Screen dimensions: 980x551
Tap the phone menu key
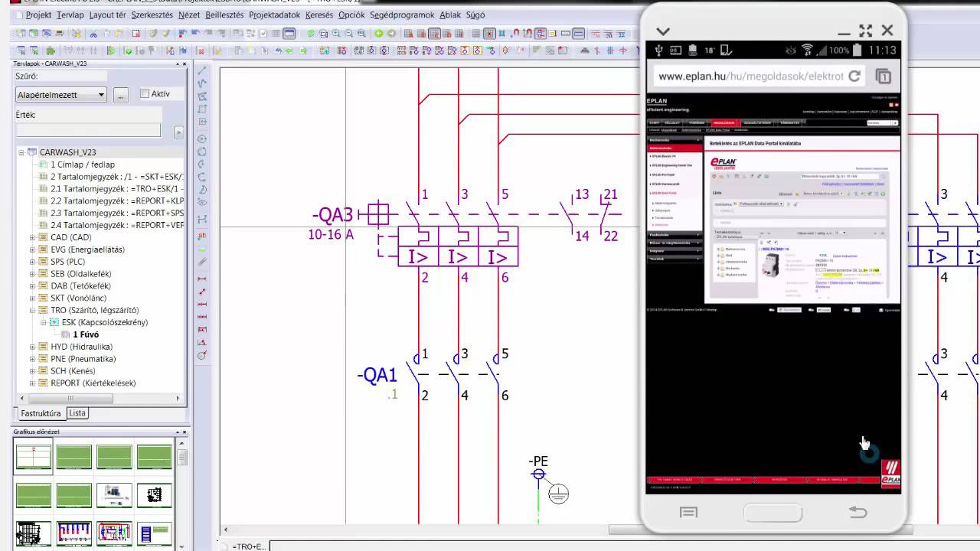click(688, 512)
